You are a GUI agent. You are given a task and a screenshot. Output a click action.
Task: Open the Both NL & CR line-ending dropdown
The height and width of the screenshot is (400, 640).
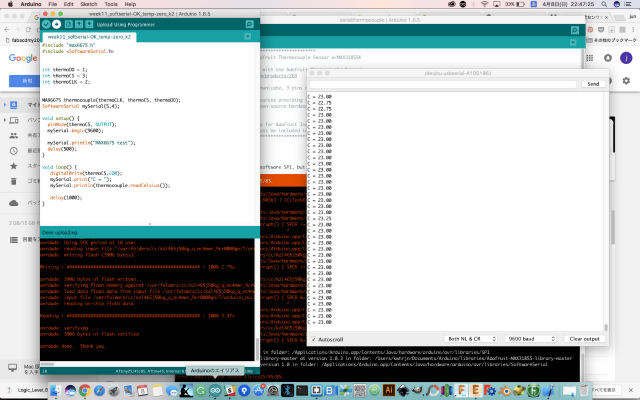pyautogui.click(x=470, y=339)
